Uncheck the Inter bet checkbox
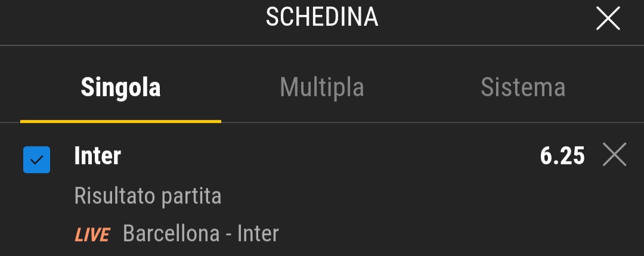The height and width of the screenshot is (256, 644). coord(36,159)
